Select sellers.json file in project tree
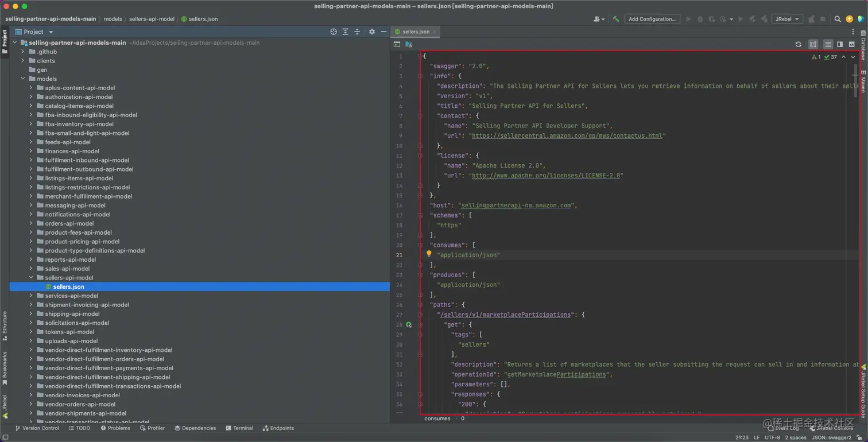868x442 pixels. (199, 286)
